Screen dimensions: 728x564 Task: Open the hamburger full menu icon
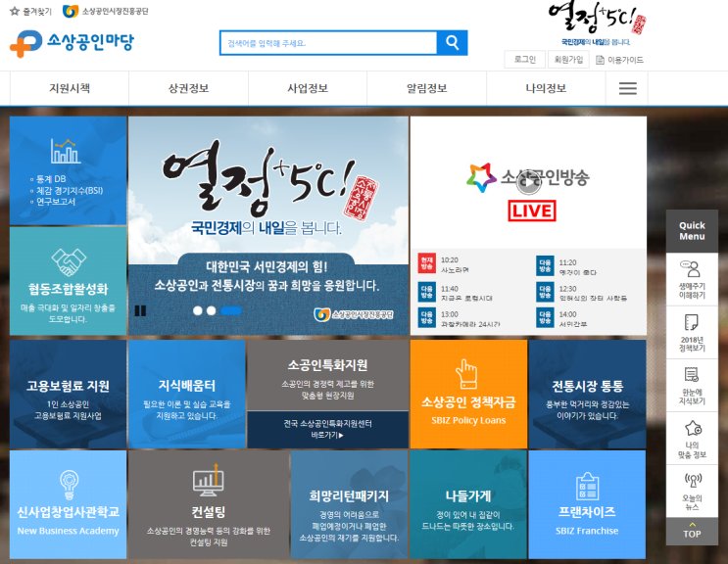628,88
